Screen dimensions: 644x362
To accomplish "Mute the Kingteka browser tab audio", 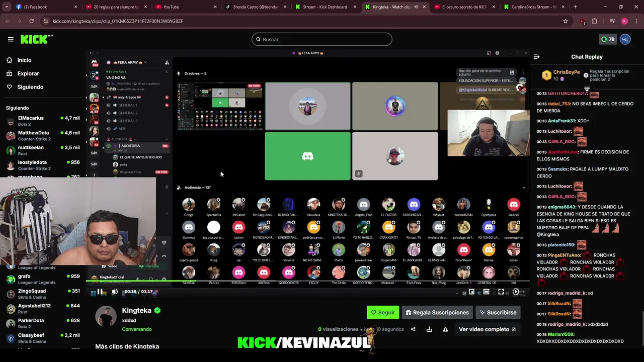I will (x=416, y=7).
